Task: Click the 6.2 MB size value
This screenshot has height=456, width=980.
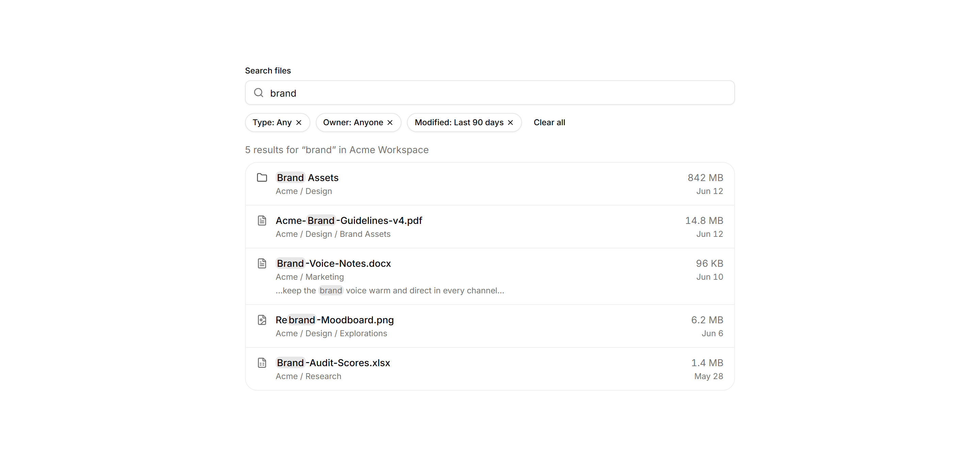Action: tap(707, 320)
